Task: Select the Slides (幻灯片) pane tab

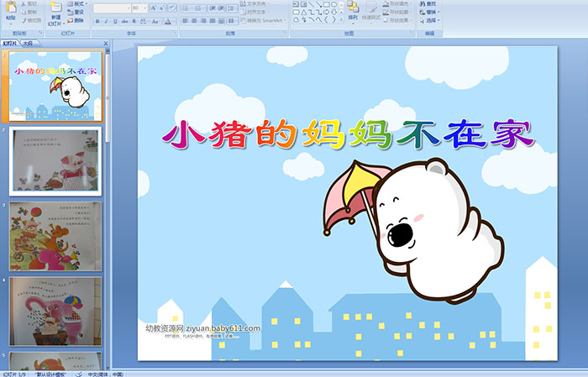Action: click(x=9, y=42)
